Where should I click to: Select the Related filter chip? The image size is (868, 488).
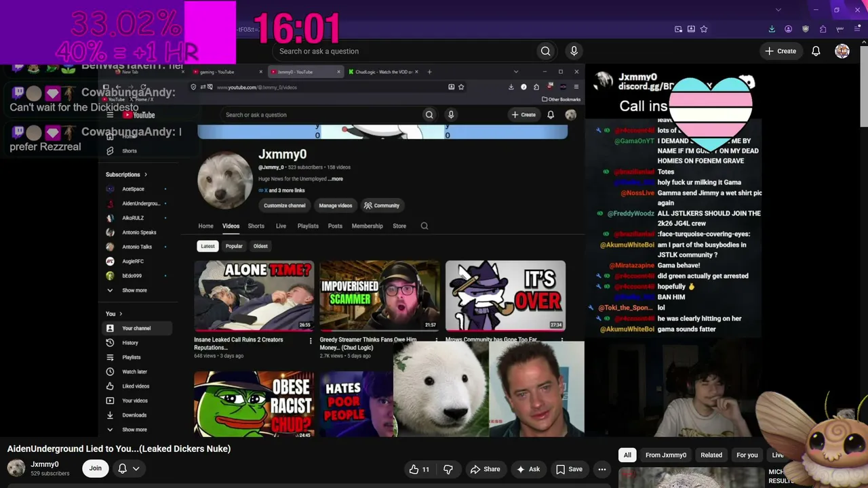[711, 455]
